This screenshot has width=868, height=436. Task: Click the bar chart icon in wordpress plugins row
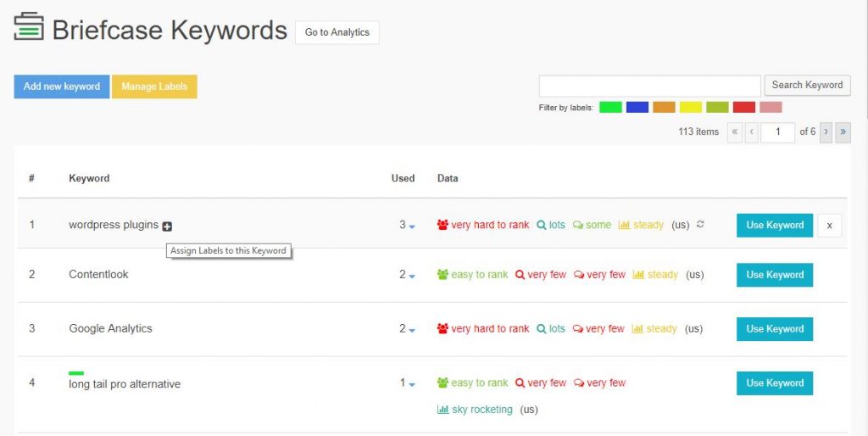pyautogui.click(x=624, y=225)
